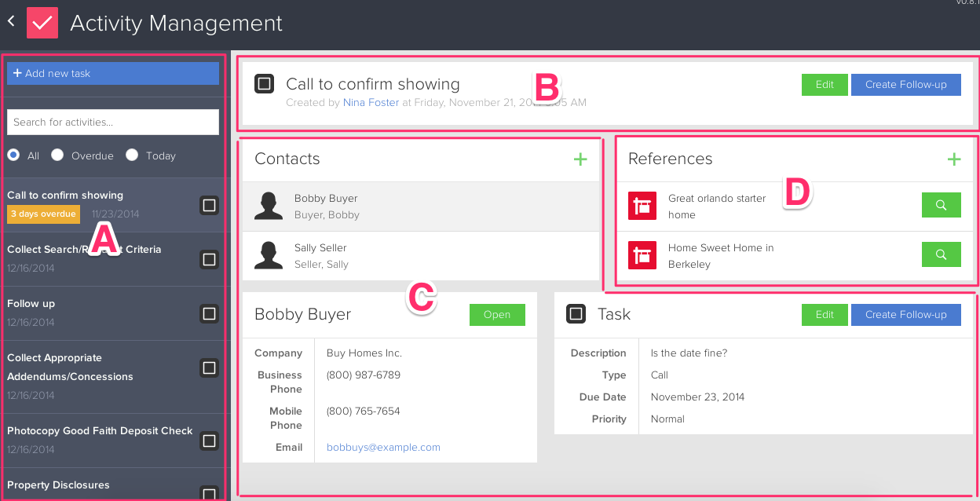Open magnifier icon for Home Sweet Home in Berkeley
Image resolution: width=980 pixels, height=501 pixels.
pos(941,254)
